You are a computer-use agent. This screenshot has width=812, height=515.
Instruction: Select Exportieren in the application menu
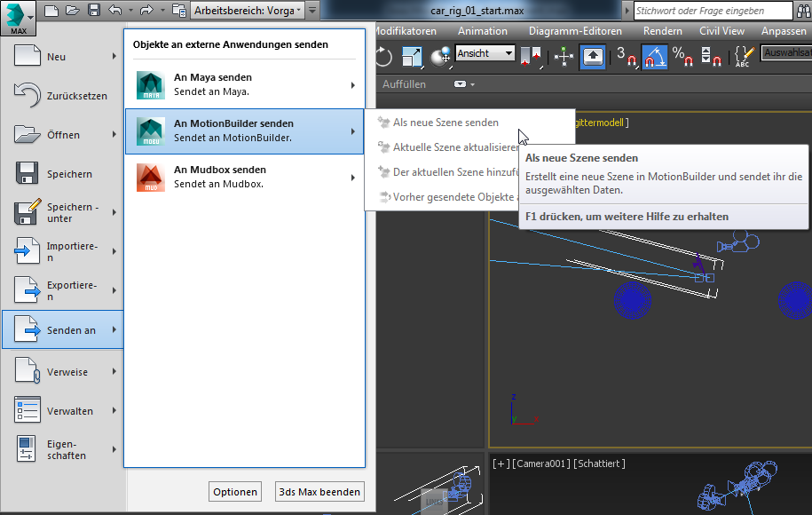[x=63, y=290]
